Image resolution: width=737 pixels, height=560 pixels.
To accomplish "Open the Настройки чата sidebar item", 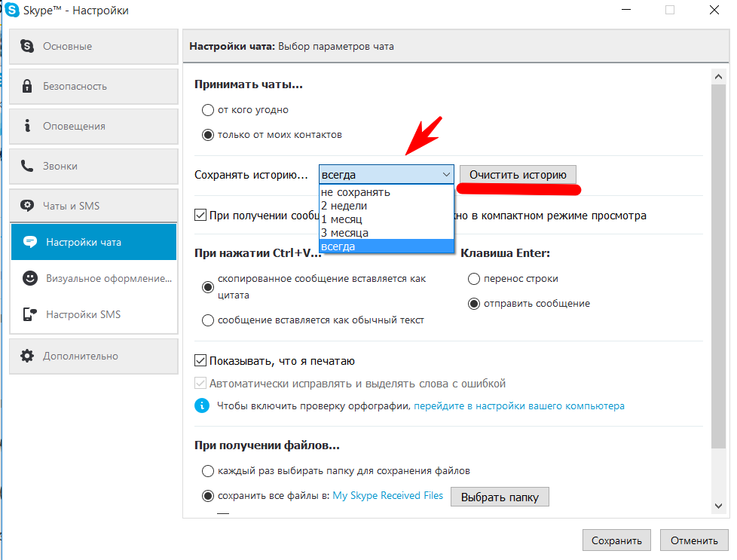I will (x=93, y=242).
